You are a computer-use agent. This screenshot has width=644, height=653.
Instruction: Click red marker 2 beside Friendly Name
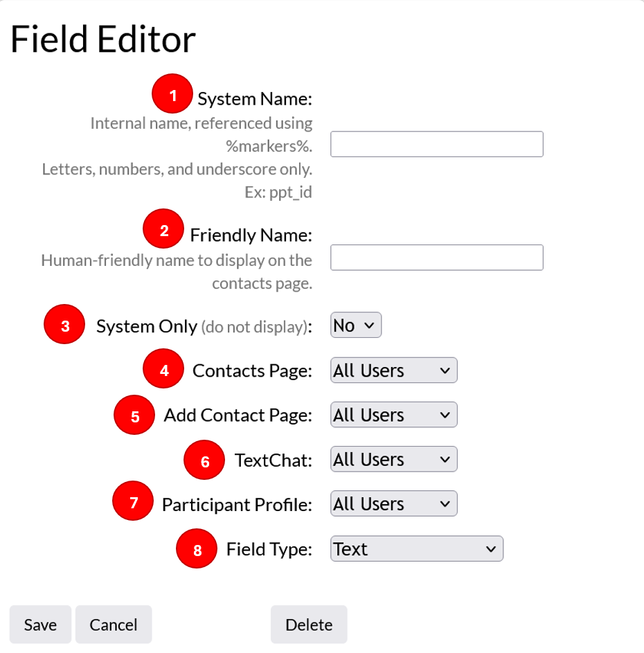(x=163, y=229)
